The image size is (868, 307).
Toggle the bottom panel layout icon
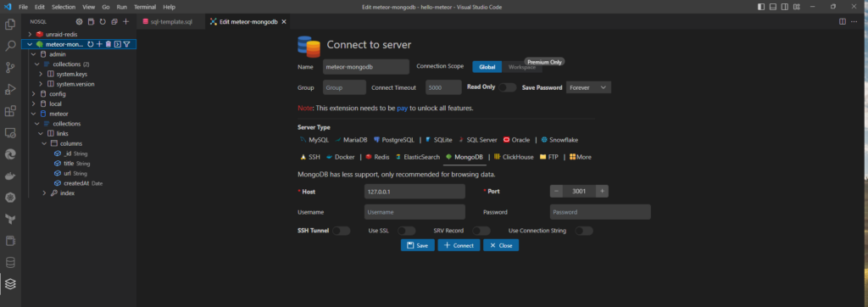point(773,7)
